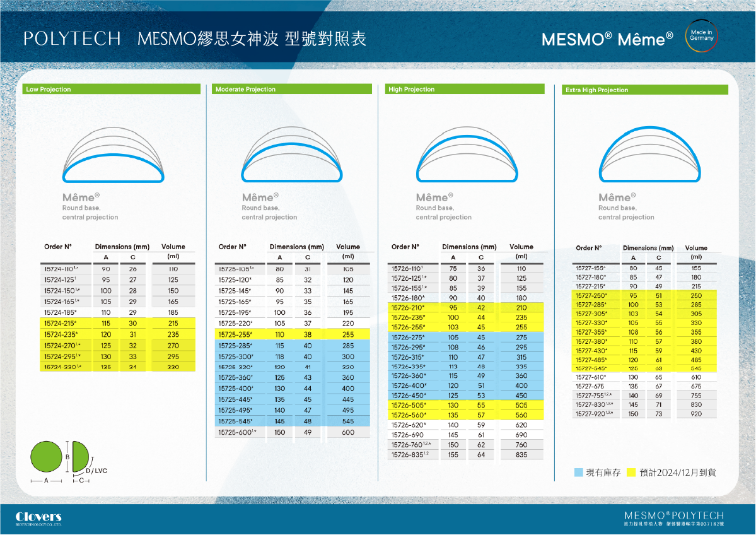Select the Low Projection header

point(112,89)
